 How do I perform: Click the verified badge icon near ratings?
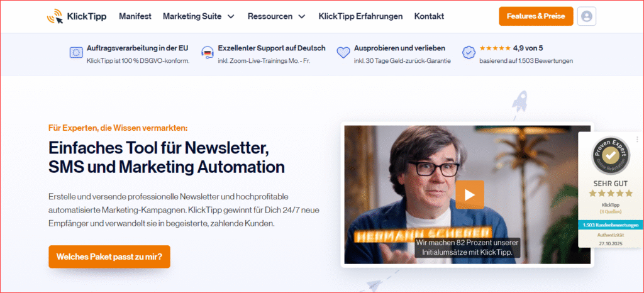pyautogui.click(x=469, y=53)
